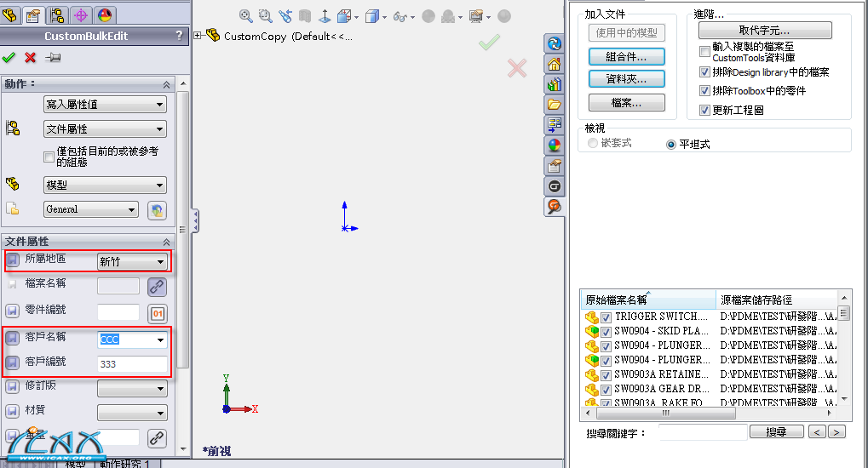Open the 所屬地區 dropdown showing 新竹
The height and width of the screenshot is (468, 868).
[132, 261]
